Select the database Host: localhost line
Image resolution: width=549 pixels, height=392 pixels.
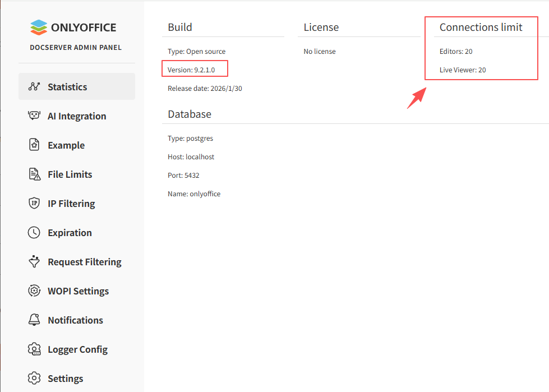(191, 157)
